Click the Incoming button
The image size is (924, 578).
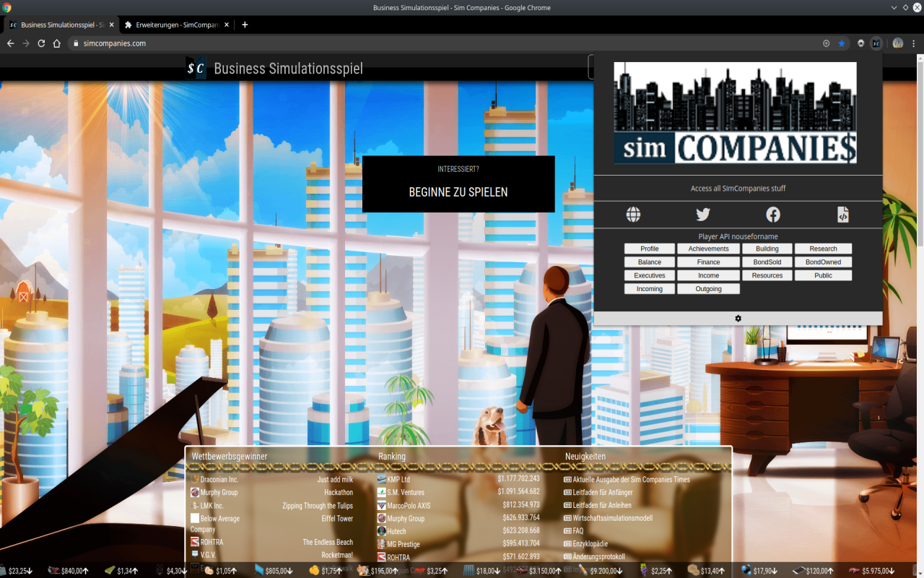(x=650, y=289)
